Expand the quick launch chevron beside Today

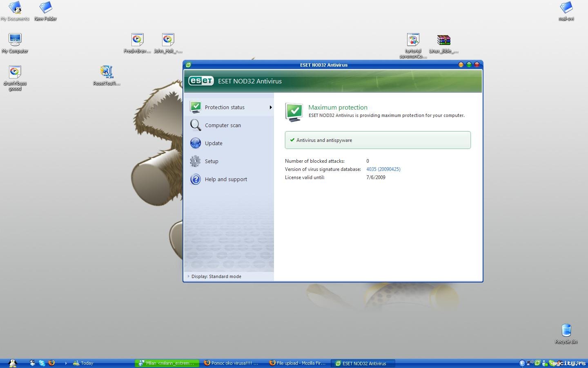(x=66, y=363)
